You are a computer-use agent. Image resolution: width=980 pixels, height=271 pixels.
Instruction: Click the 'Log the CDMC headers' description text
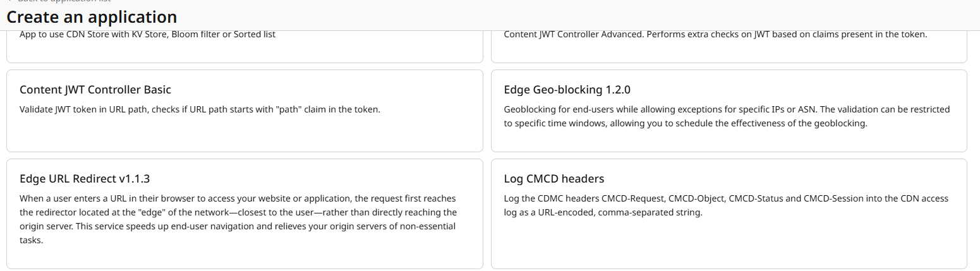click(x=726, y=205)
